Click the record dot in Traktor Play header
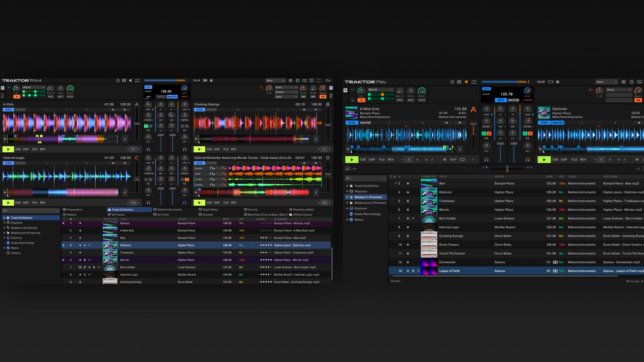Viewport: 644px width, 362px height. click(x=558, y=82)
